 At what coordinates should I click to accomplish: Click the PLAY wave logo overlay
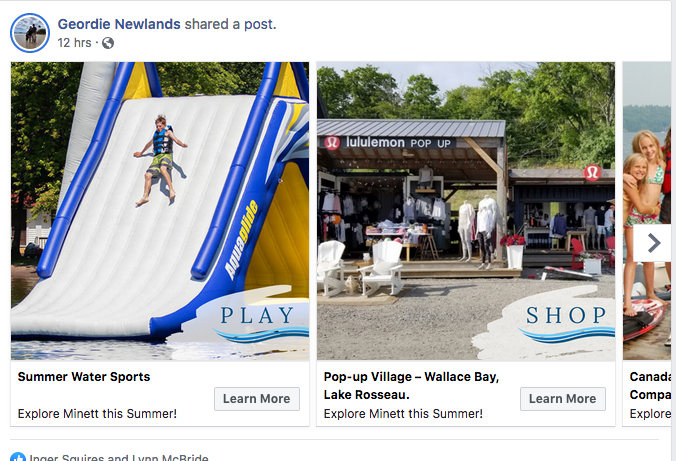click(257, 323)
